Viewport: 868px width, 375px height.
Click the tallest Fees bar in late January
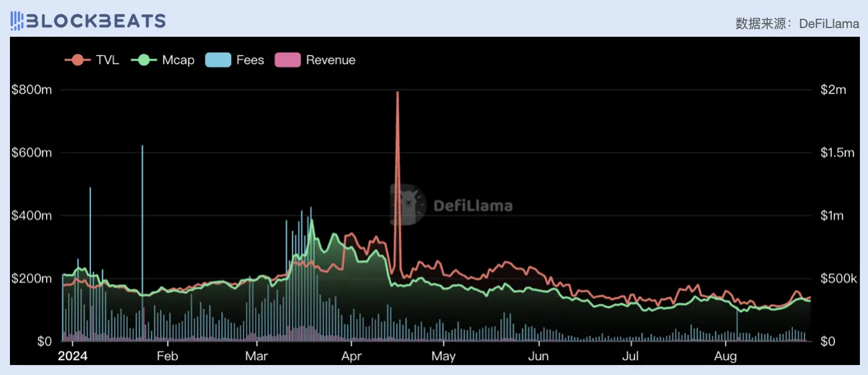click(143, 146)
